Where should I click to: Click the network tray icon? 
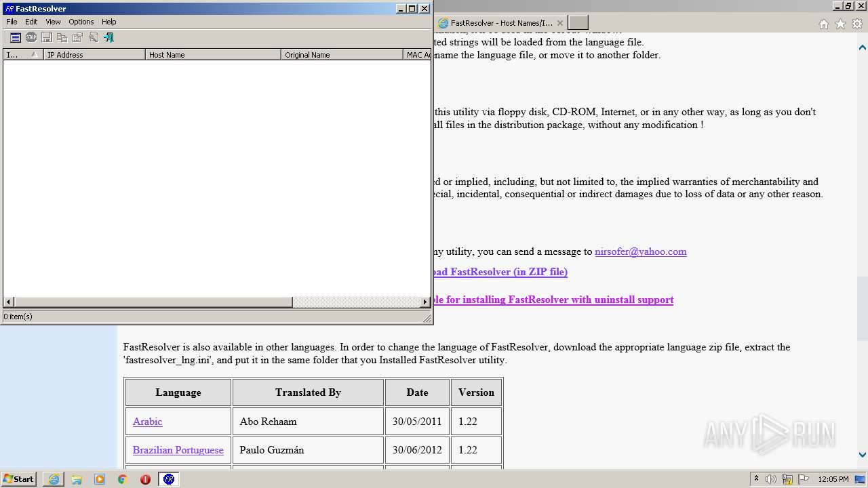click(x=787, y=479)
